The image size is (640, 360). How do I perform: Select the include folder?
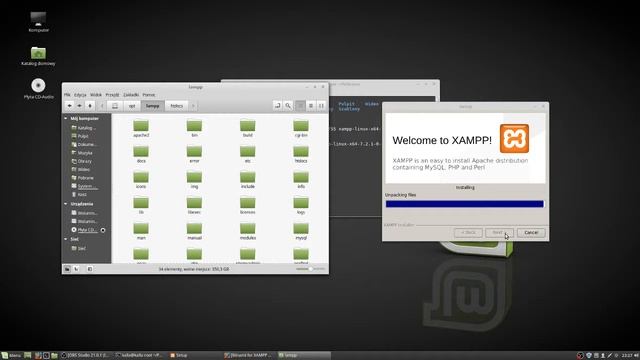[248, 180]
